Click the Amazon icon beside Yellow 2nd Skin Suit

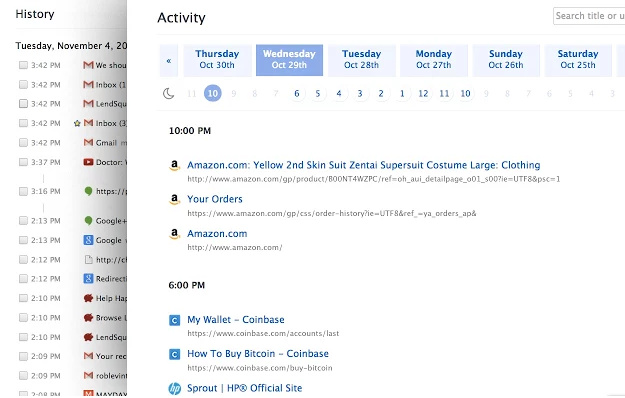point(174,165)
